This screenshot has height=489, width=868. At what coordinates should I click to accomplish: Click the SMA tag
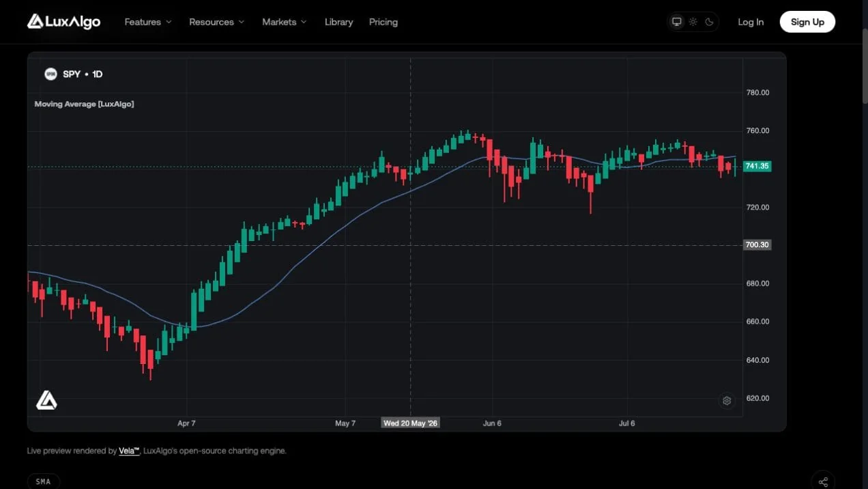pos(44,481)
